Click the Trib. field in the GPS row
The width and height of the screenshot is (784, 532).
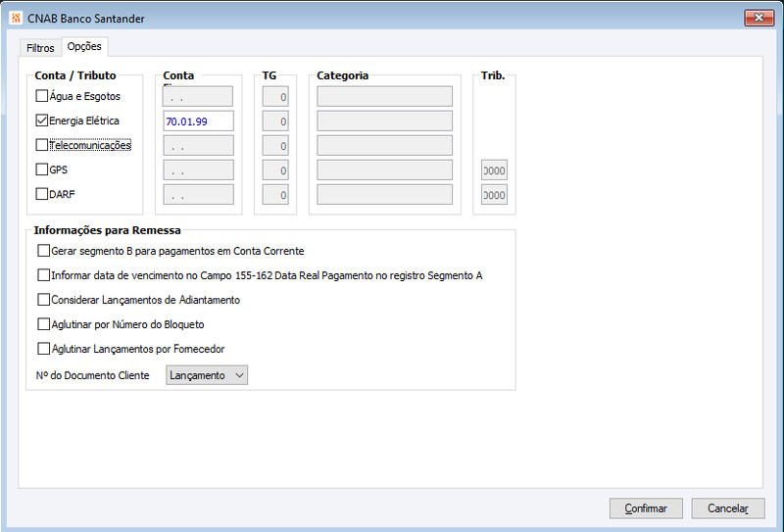point(494,170)
